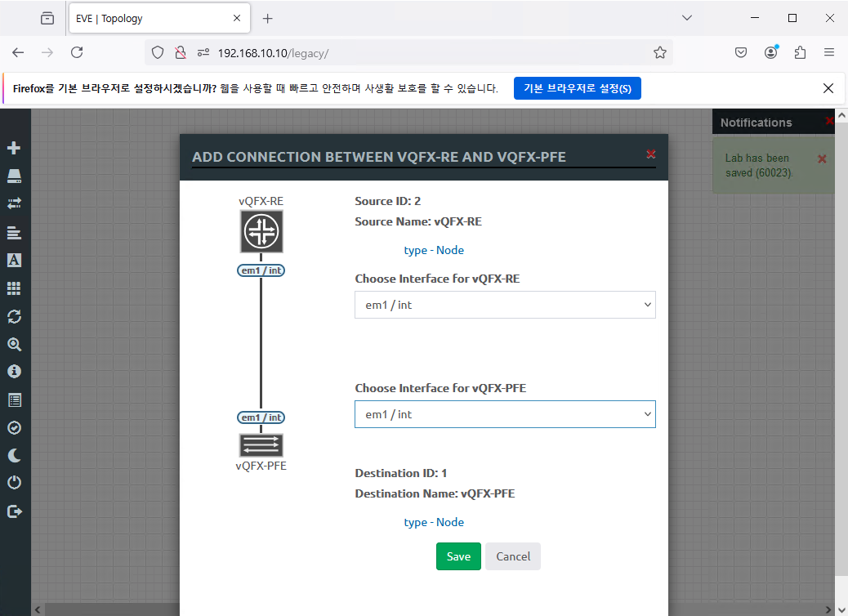Bookmark this page with star icon
Screen dimensions: 848x616
(660, 52)
